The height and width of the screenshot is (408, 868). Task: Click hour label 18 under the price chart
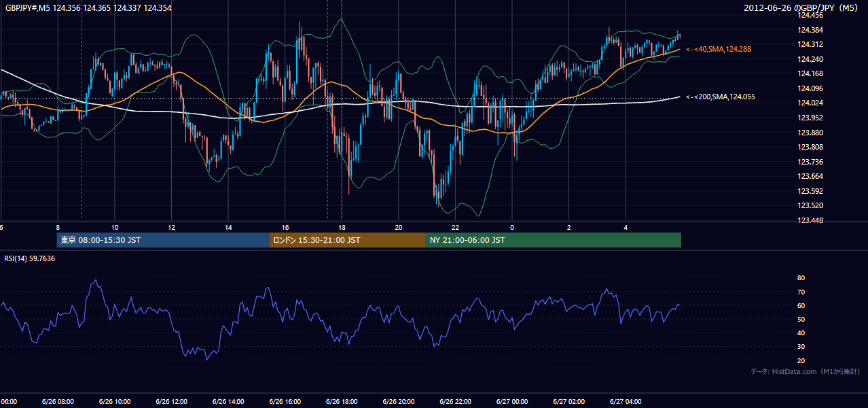pos(342,227)
